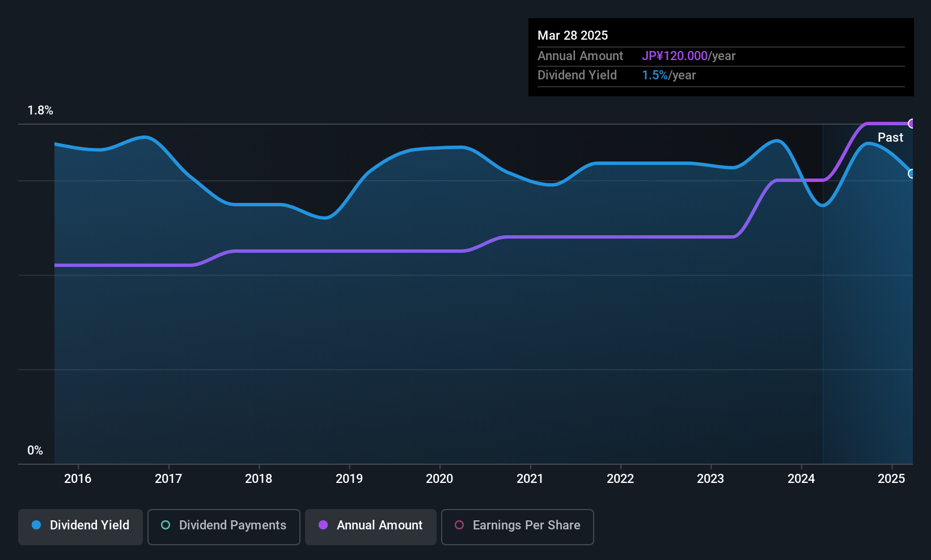Click the 2024 x-axis label
Viewport: 931px width, 560px height.
[801, 479]
